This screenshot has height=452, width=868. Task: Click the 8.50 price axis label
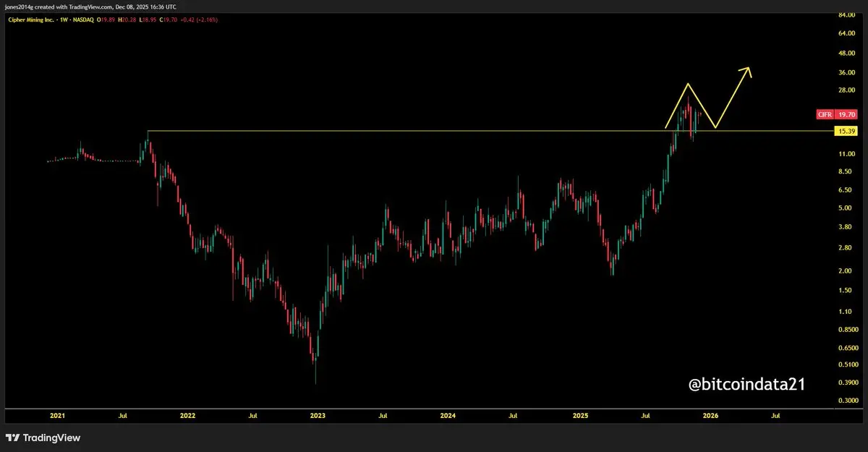tap(846, 171)
